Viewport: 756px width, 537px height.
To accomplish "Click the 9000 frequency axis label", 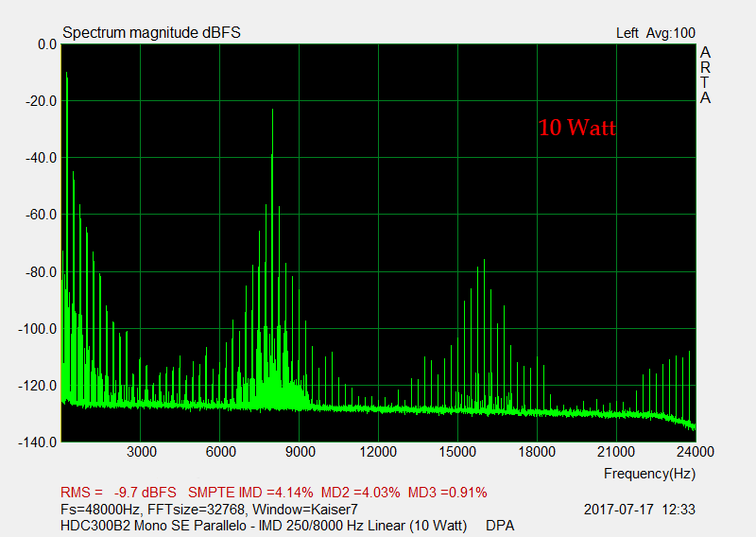I will click(x=301, y=452).
